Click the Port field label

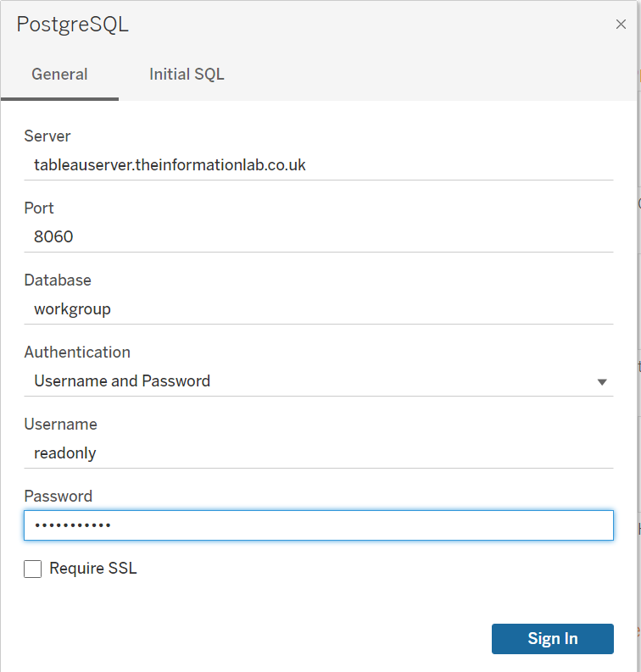pos(39,208)
